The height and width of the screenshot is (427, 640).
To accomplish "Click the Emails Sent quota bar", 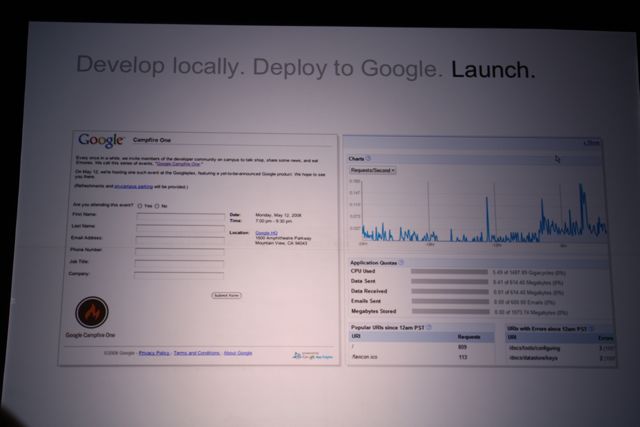I will coord(451,302).
